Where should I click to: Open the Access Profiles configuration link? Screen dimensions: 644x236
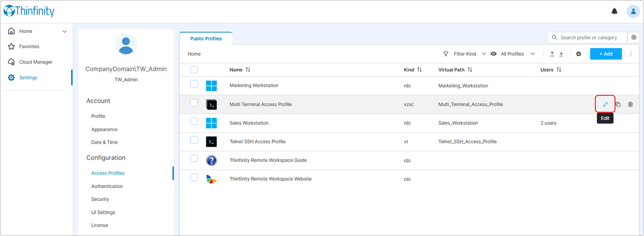(x=108, y=173)
